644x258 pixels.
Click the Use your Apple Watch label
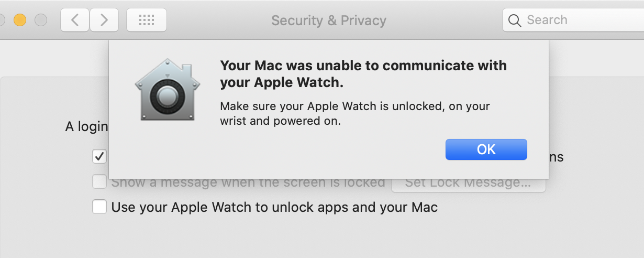pyautogui.click(x=274, y=207)
